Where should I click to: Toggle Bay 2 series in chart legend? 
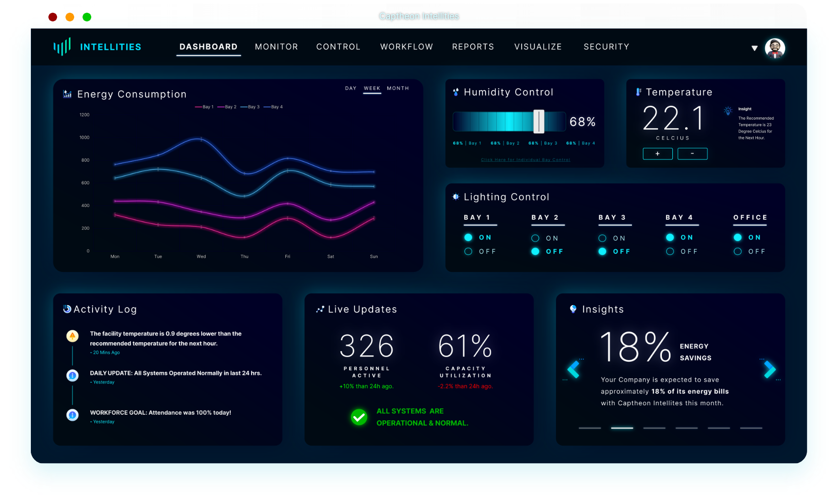(227, 107)
